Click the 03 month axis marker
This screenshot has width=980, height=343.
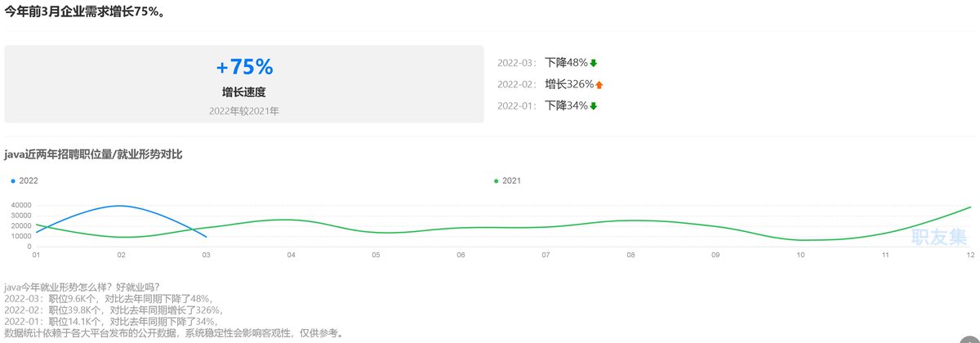(x=206, y=255)
